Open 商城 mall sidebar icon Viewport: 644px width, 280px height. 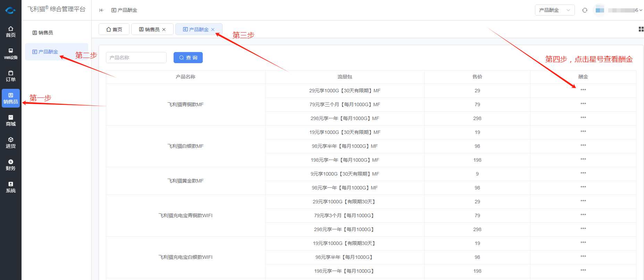click(11, 120)
